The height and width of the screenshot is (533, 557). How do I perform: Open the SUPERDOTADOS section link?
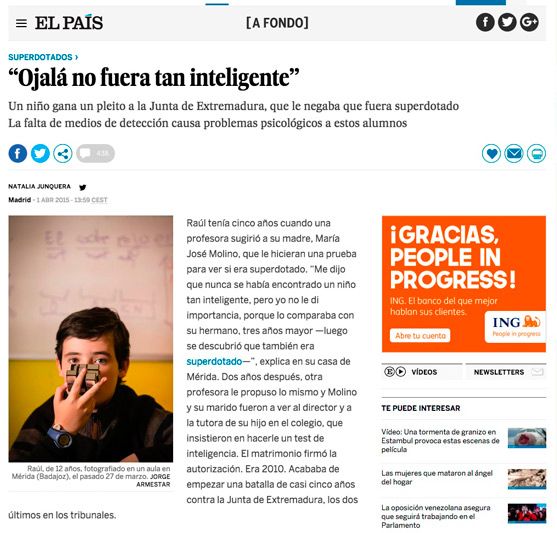pos(43,57)
